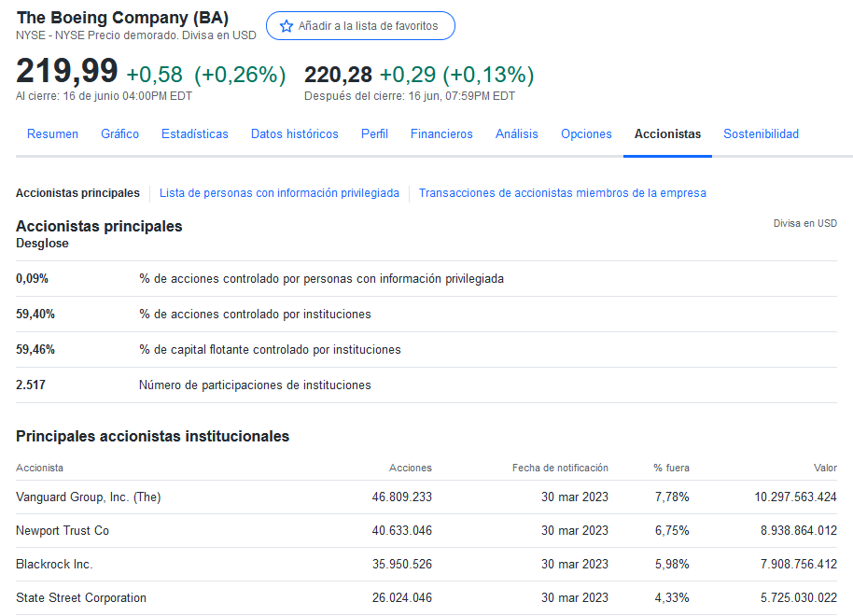Screen dimensions: 853x616
Task: Open 'Transacciones de accionistas miembros de la empresa'
Action: pyautogui.click(x=563, y=193)
